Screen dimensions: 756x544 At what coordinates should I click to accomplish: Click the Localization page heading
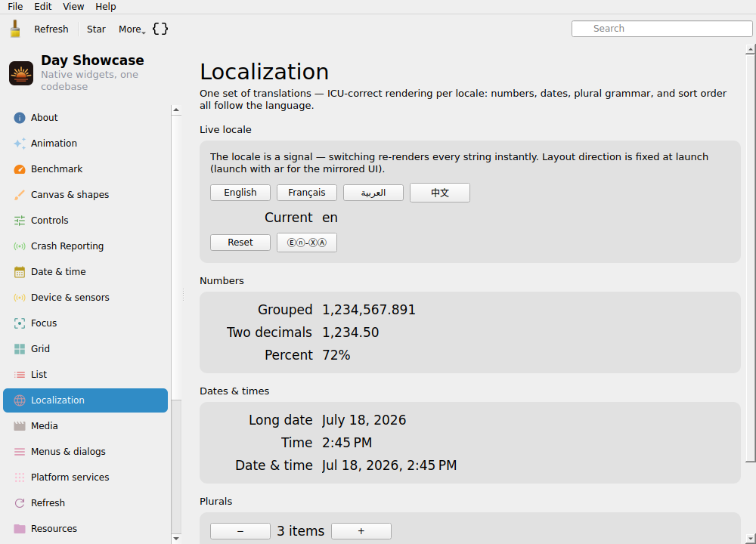(x=264, y=72)
